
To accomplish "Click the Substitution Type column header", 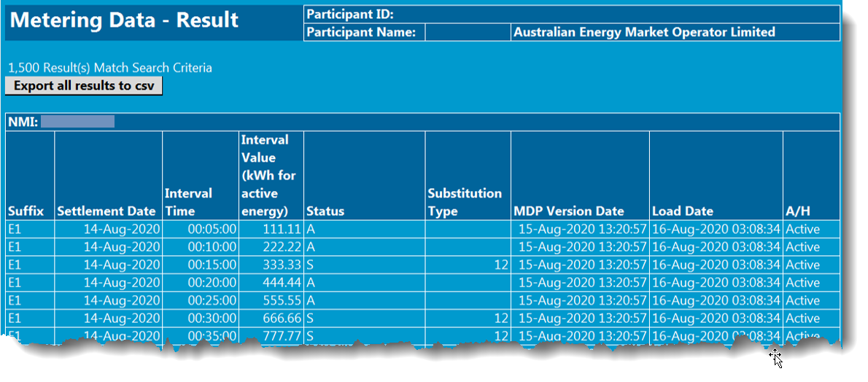I will 465,202.
